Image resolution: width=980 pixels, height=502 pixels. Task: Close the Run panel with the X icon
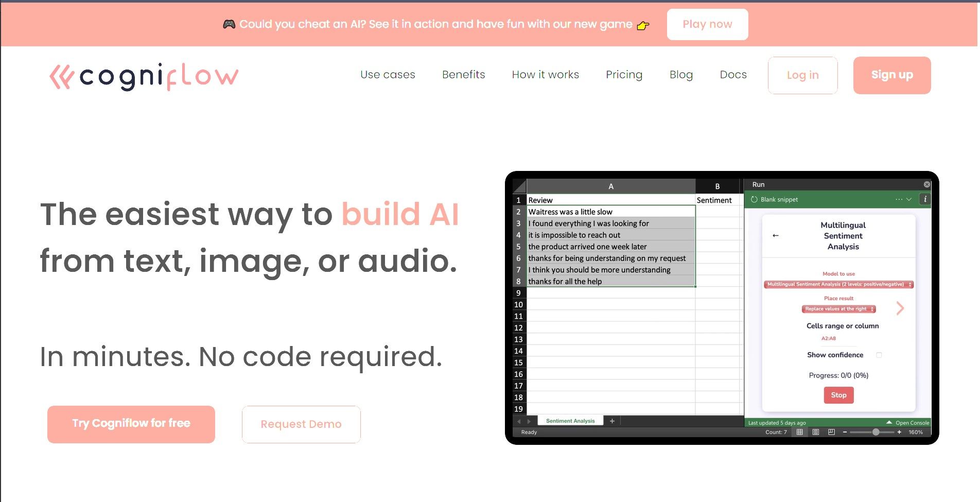[926, 184]
